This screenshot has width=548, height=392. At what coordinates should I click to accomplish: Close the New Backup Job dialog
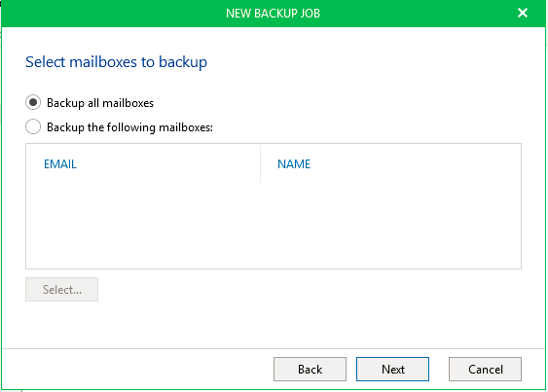point(522,13)
